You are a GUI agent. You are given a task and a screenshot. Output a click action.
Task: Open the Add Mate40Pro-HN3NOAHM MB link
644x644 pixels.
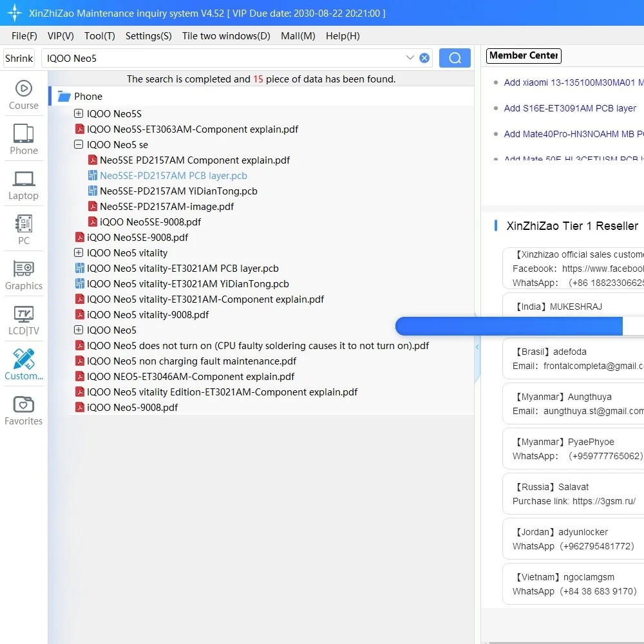coord(574,135)
